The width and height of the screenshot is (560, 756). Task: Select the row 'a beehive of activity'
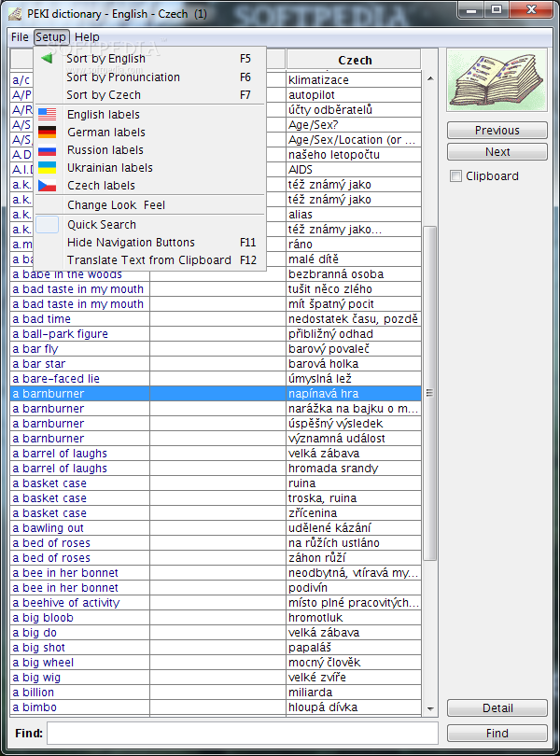coord(216,603)
